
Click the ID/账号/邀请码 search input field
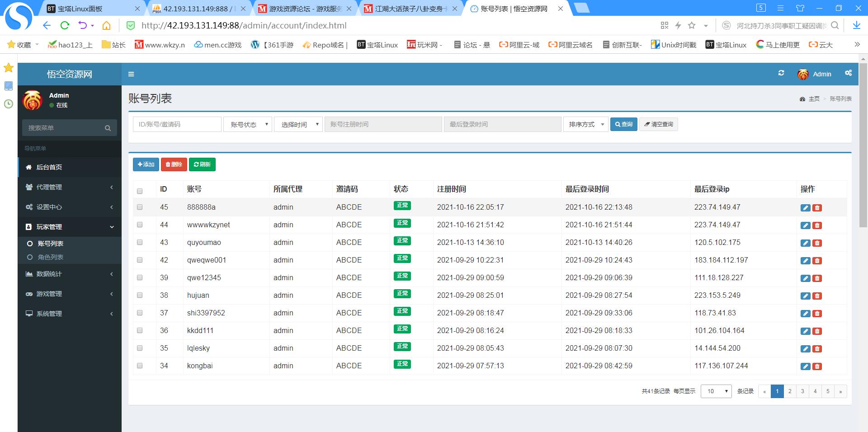point(177,124)
